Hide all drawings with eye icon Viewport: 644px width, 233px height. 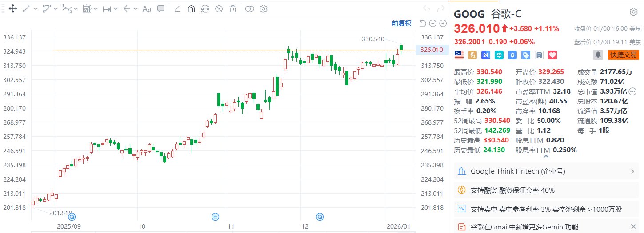coord(219,8)
